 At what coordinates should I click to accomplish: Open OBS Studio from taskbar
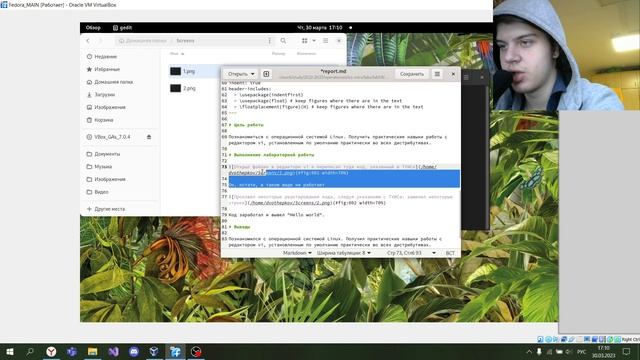click(x=196, y=351)
